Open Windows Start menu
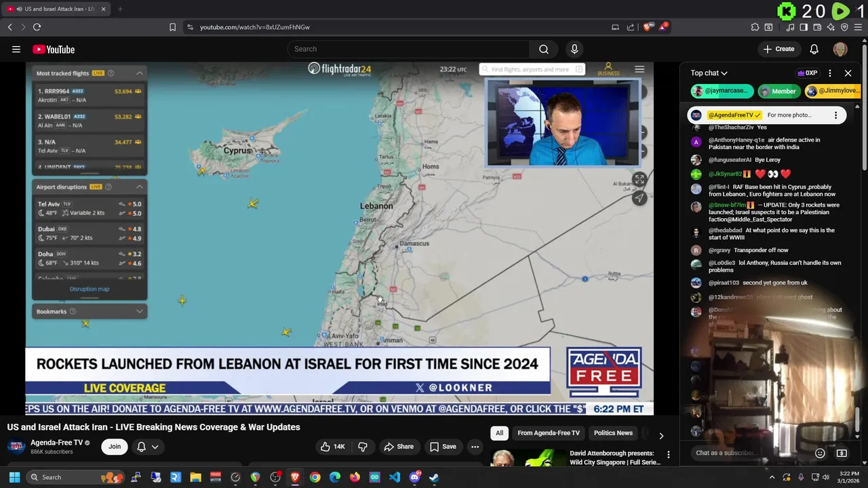This screenshot has width=868, height=488. 14,477
